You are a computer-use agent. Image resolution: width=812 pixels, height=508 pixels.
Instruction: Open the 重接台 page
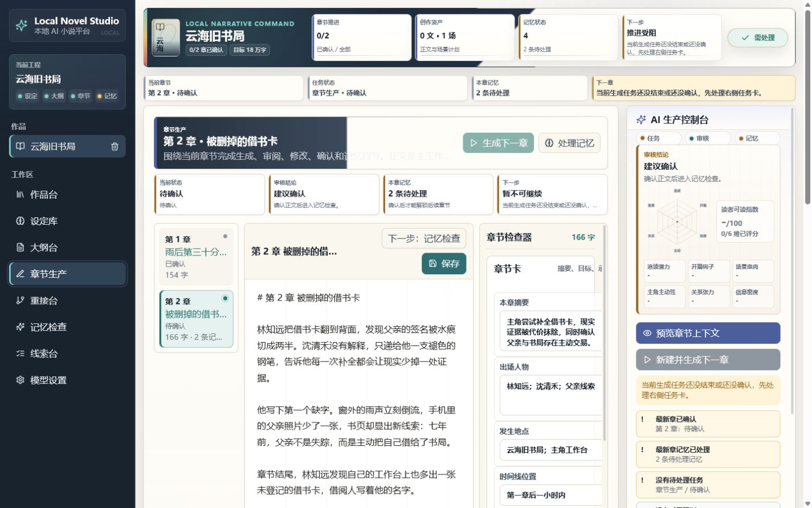point(67,300)
